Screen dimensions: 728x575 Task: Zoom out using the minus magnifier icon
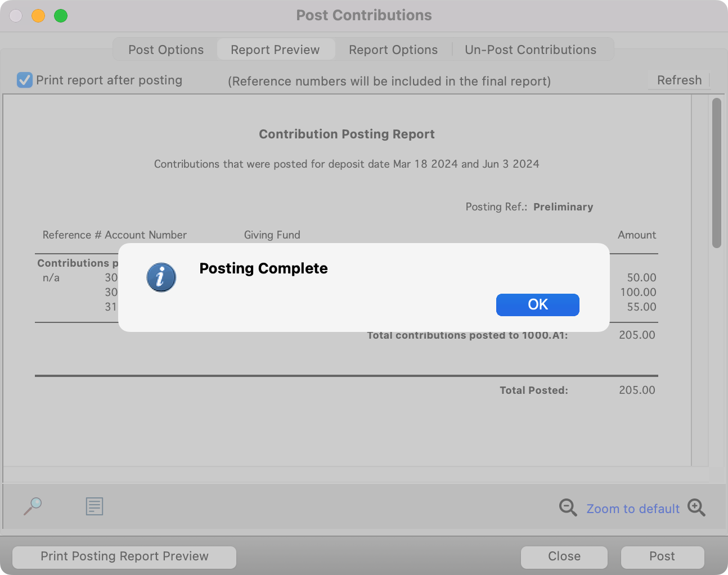coord(568,507)
